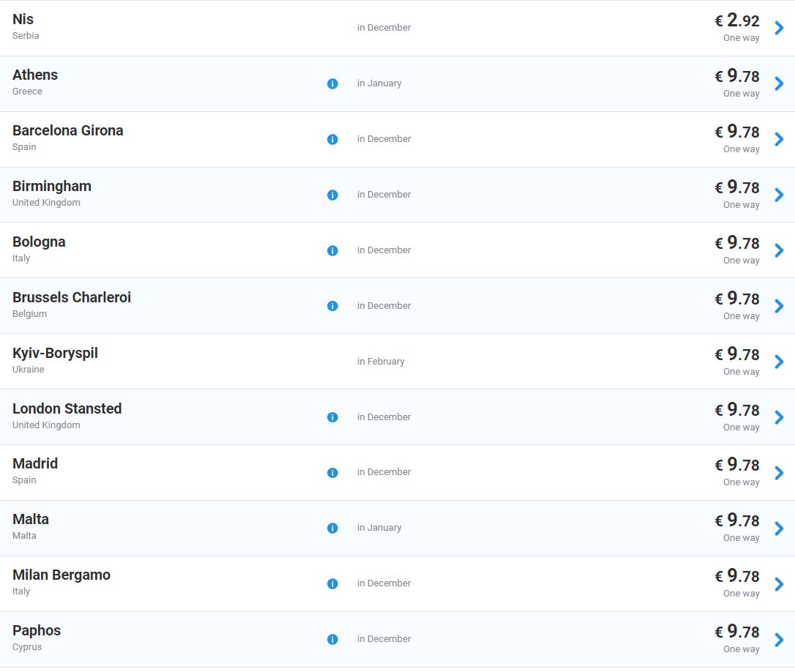
Task: Click the Brussels Charleroi info icon
Action: [x=332, y=306]
